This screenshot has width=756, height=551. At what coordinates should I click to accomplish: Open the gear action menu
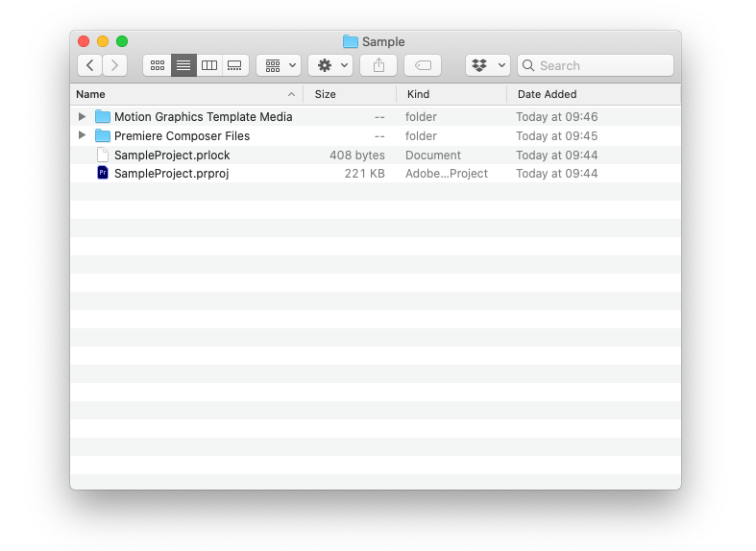[x=330, y=65]
